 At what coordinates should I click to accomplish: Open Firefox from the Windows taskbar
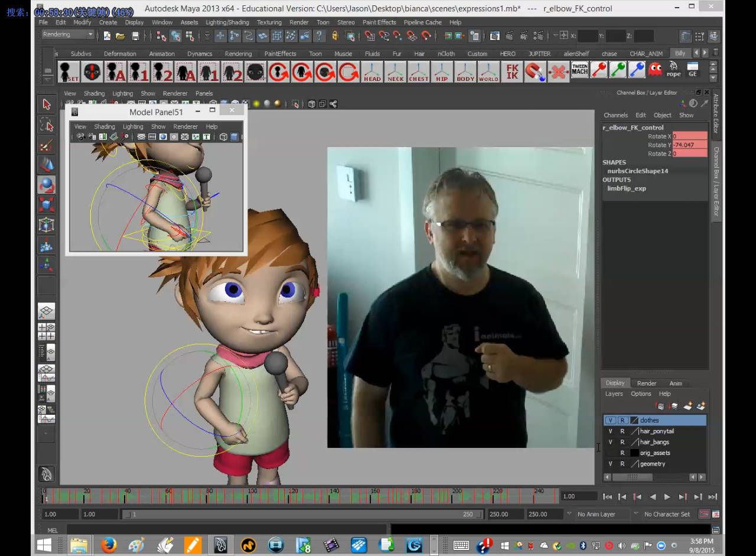click(108, 545)
